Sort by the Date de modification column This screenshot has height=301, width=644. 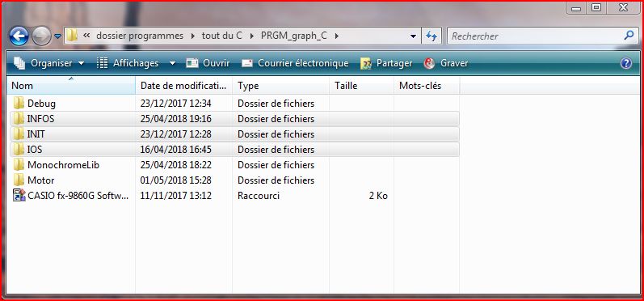[x=183, y=86]
